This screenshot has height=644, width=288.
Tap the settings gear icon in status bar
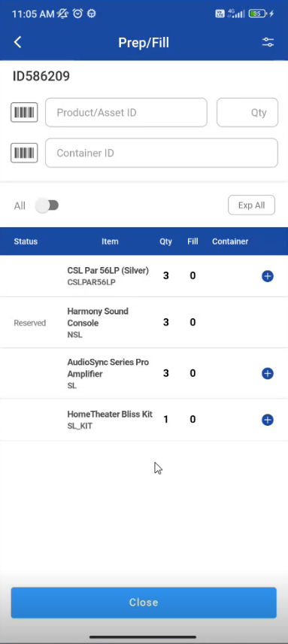coord(92,14)
